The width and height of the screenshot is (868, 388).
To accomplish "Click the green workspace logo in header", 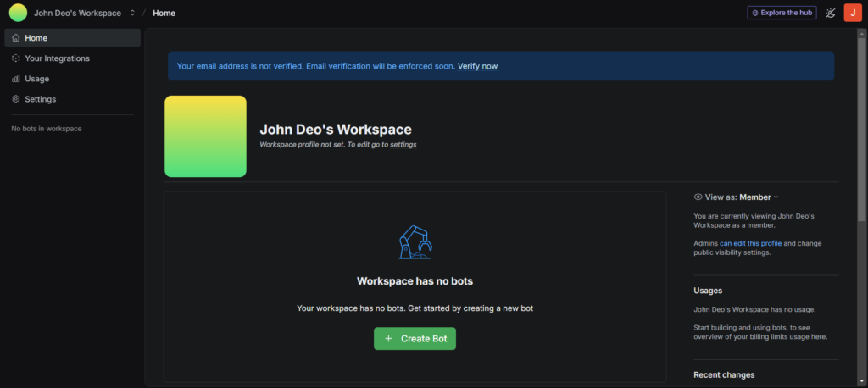I will pos(18,13).
